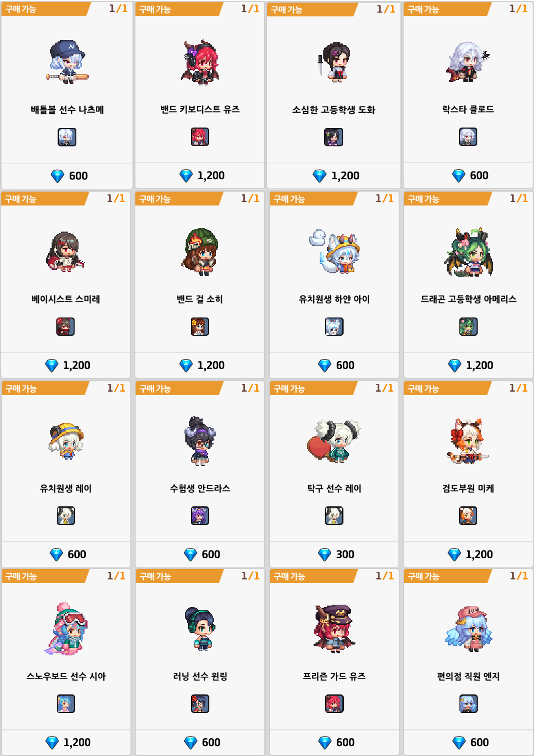
Task: Select the 밴드 키보디스트 유즈 small portrait icon
Action: 200,137
